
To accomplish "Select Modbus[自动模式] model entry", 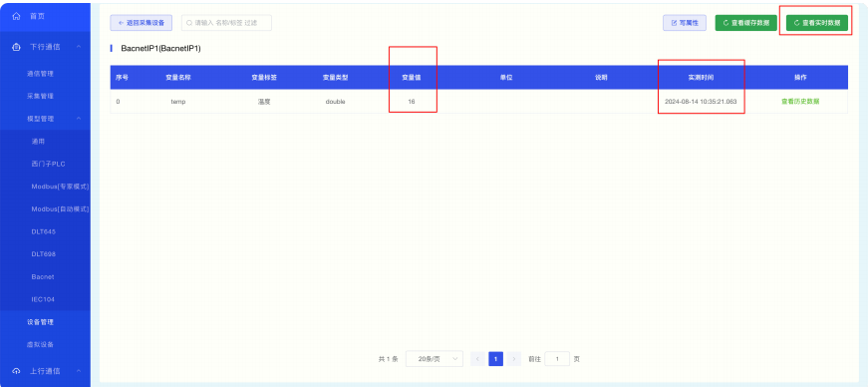I will [60, 209].
